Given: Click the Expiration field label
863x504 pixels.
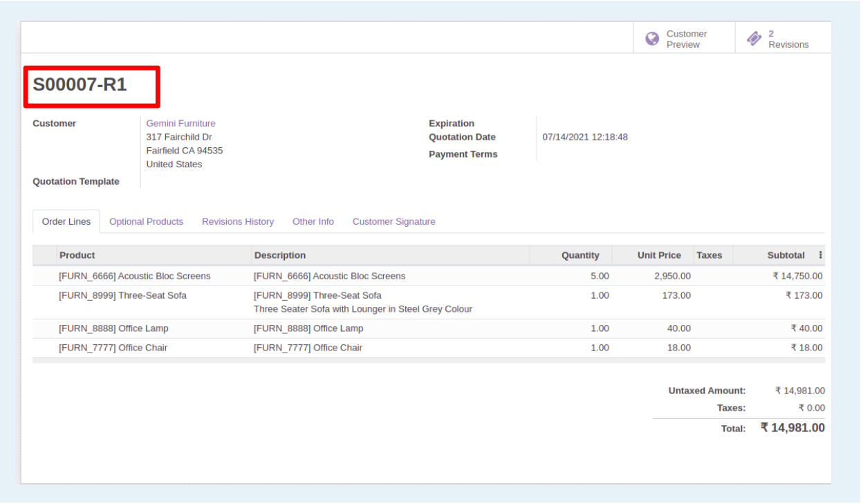Looking at the screenshot, I should 452,123.
